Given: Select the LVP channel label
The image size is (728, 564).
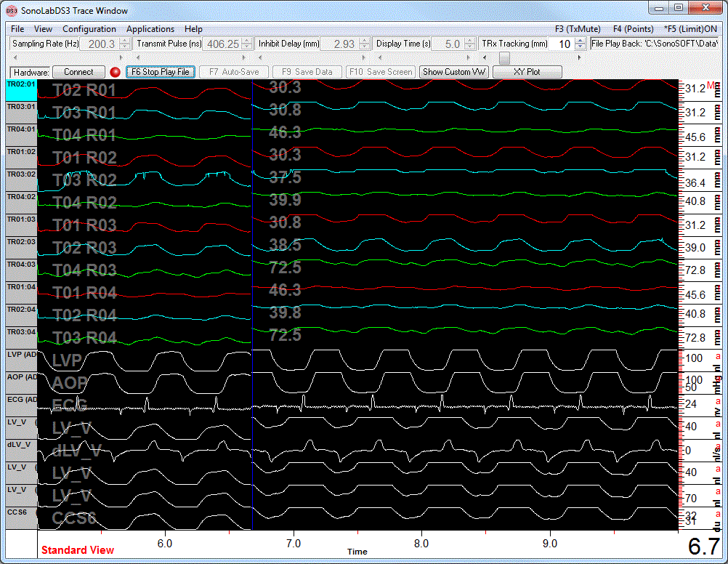Looking at the screenshot, I should pos(21,361).
